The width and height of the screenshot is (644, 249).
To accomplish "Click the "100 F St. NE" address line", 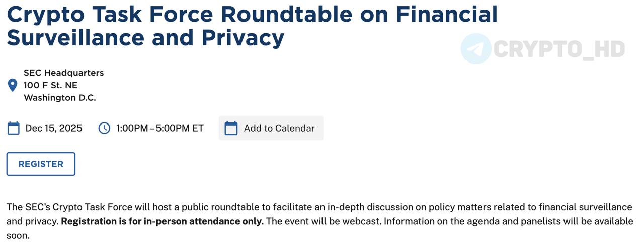I will pyautogui.click(x=51, y=85).
